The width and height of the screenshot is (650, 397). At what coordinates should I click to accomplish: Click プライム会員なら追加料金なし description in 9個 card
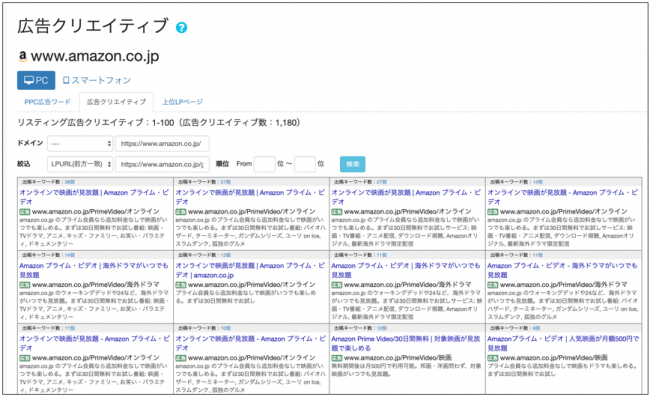563,370
